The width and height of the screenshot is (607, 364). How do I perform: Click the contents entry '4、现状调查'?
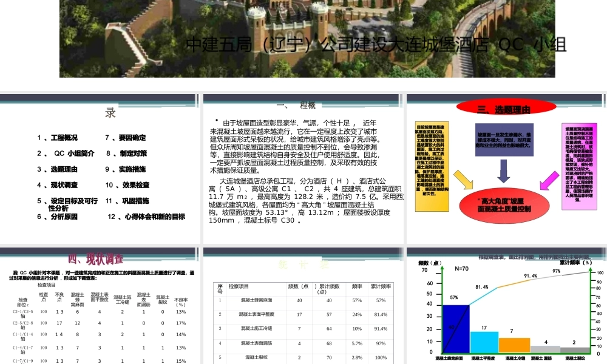point(57,185)
